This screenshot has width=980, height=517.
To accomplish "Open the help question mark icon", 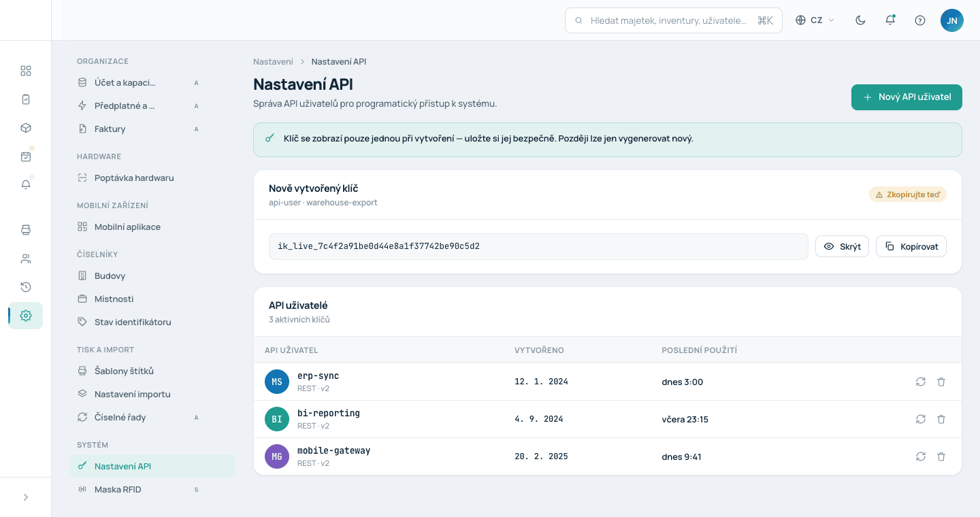I will pyautogui.click(x=920, y=20).
